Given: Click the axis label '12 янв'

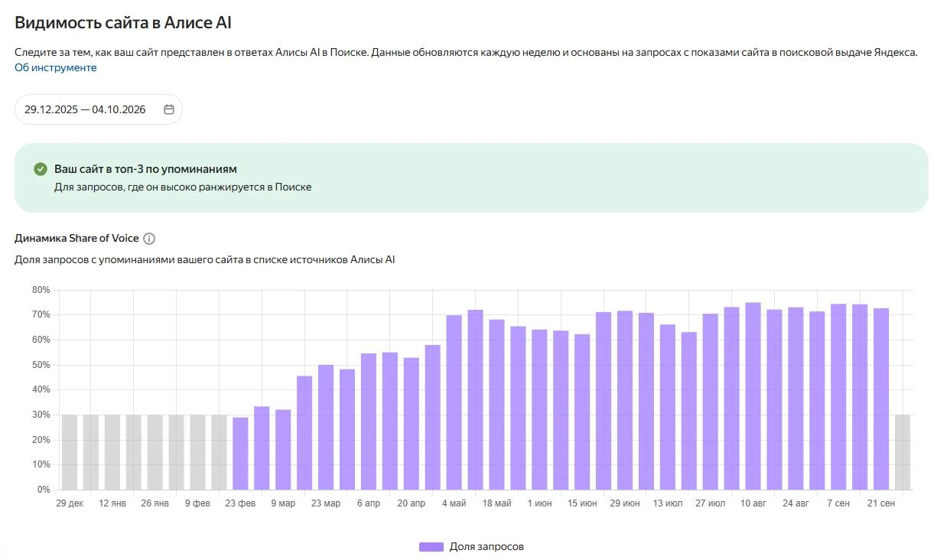Looking at the screenshot, I should [112, 503].
